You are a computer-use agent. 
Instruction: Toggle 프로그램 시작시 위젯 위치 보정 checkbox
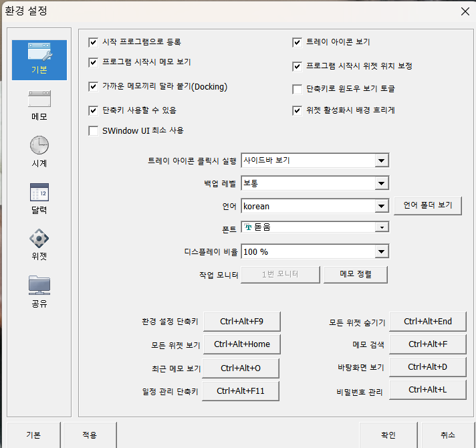(297, 66)
